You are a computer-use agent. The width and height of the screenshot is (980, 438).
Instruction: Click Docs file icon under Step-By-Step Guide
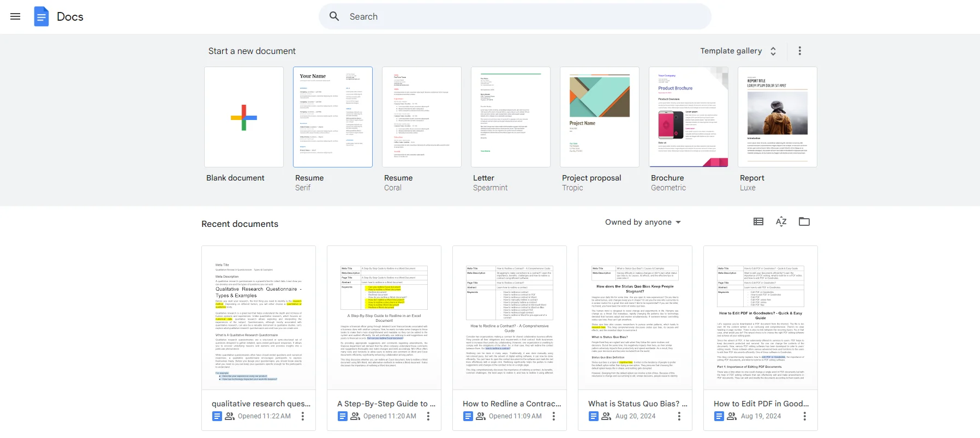343,416
